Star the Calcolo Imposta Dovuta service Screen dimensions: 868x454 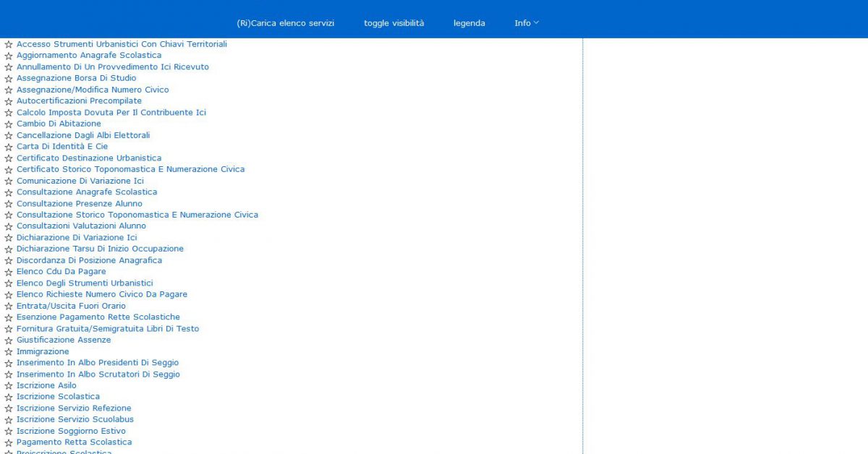click(9, 113)
